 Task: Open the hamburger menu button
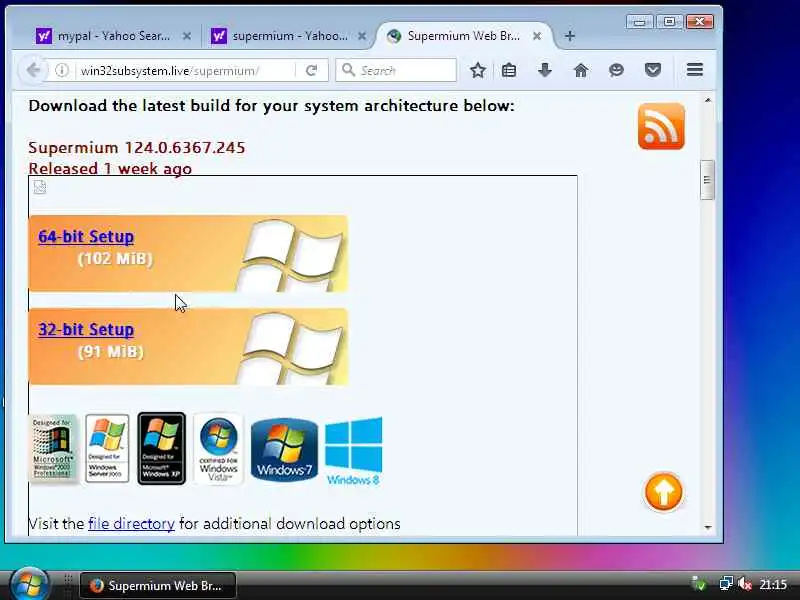pos(694,70)
